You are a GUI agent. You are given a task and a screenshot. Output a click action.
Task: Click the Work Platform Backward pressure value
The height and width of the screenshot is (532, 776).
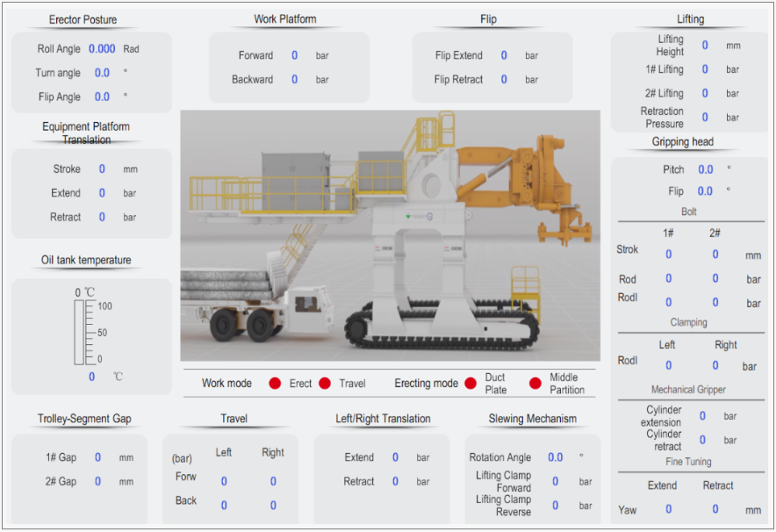(x=294, y=79)
